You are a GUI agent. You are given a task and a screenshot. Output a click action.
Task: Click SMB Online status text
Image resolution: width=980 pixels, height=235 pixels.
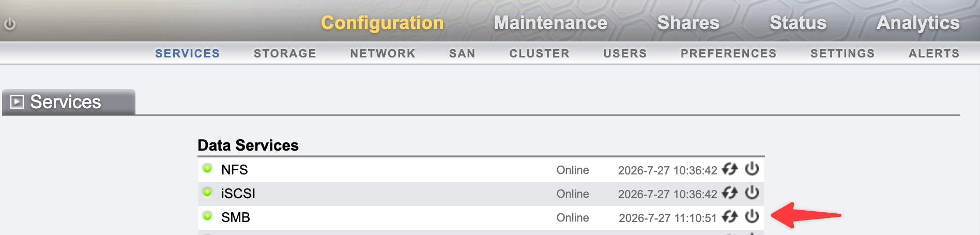(573, 218)
